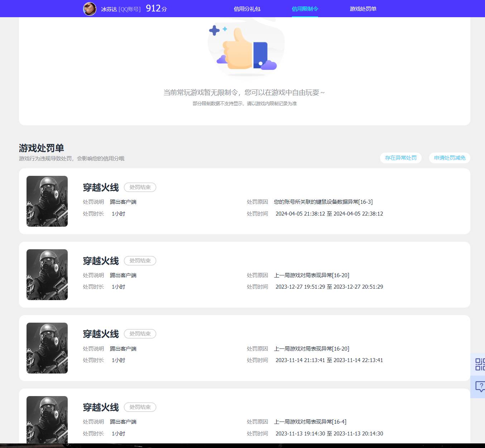Open the QR code icon on right edge
The height and width of the screenshot is (448, 485).
pyautogui.click(x=479, y=364)
